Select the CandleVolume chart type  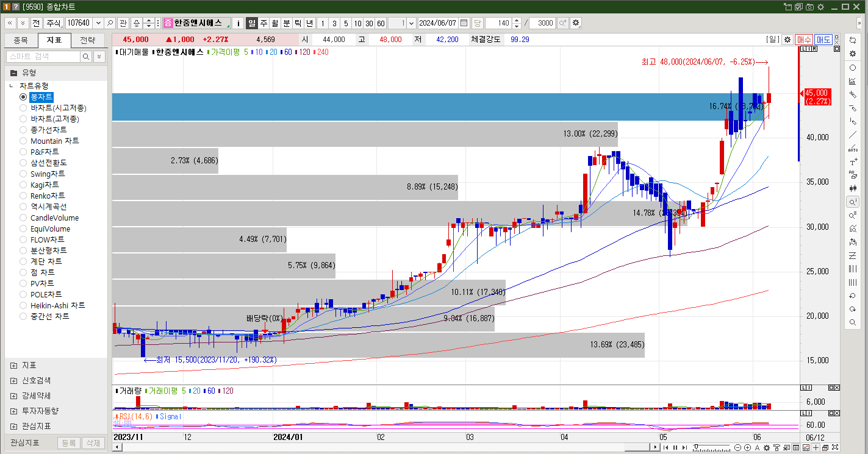(23, 218)
